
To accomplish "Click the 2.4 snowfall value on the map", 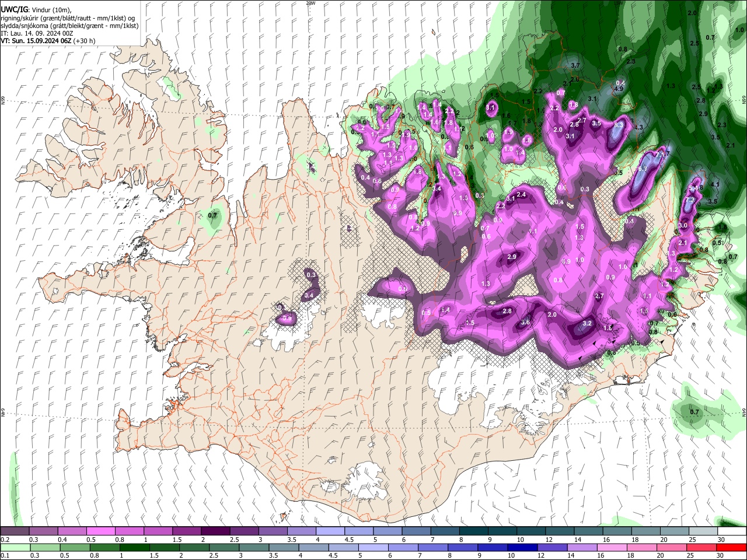I will pyautogui.click(x=521, y=194).
